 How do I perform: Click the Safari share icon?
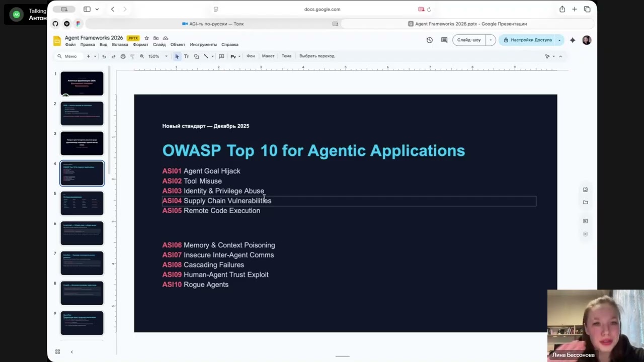pyautogui.click(x=562, y=9)
